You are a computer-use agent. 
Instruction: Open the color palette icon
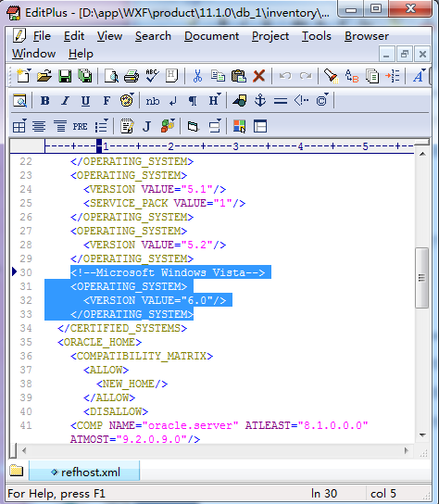127,101
